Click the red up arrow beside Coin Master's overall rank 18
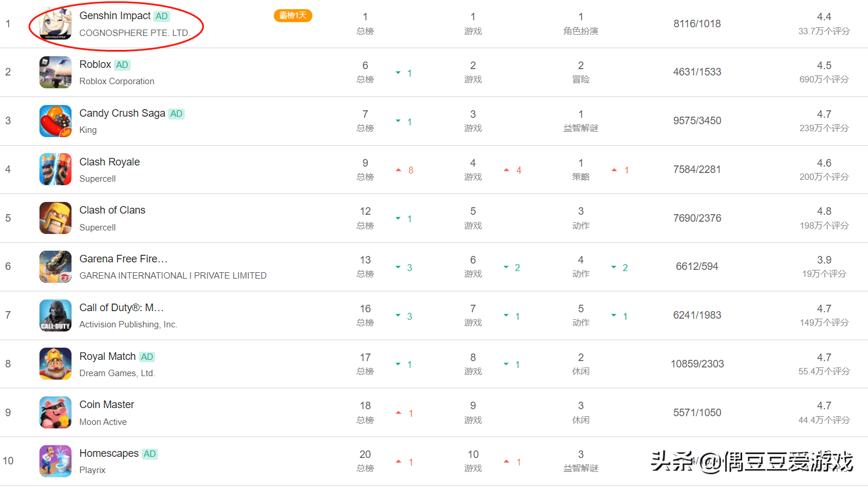The image size is (868, 487). coord(399,413)
